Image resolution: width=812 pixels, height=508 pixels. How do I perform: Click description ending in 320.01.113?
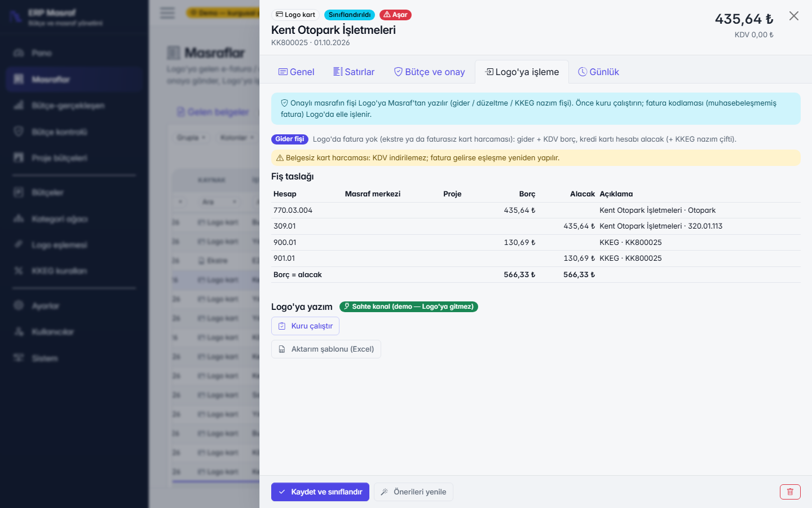coord(661,226)
